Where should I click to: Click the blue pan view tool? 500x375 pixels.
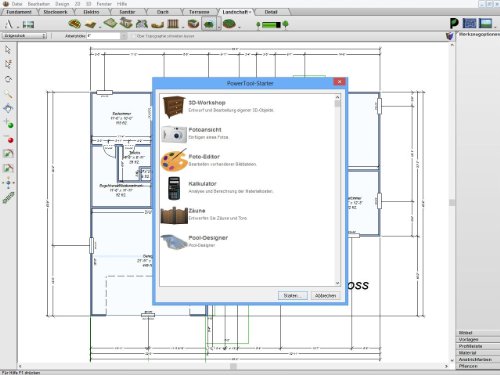(8, 108)
